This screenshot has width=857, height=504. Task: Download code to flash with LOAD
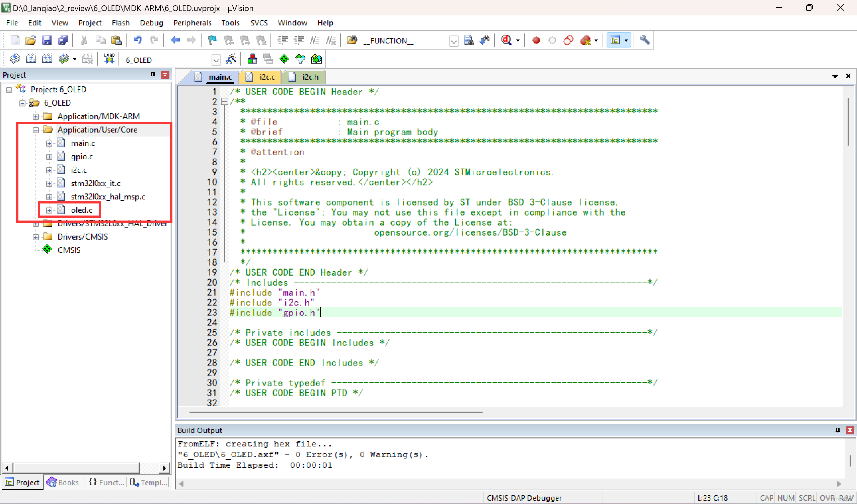click(x=109, y=59)
